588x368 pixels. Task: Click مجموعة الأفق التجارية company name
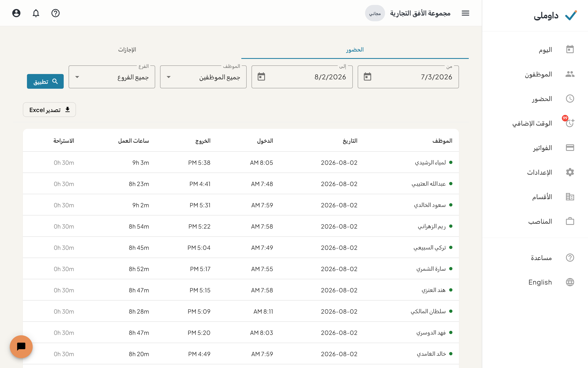pos(420,13)
